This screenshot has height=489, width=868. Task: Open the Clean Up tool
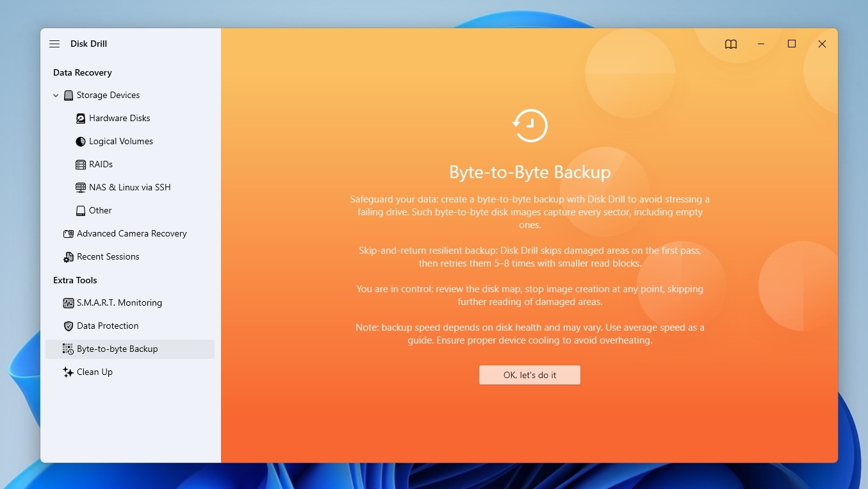[x=94, y=372]
